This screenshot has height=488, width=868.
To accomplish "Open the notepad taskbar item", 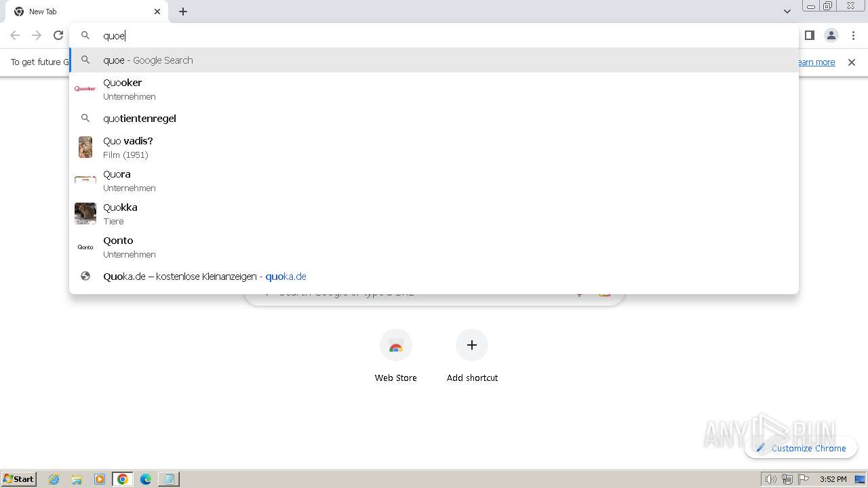I will pos(168,479).
